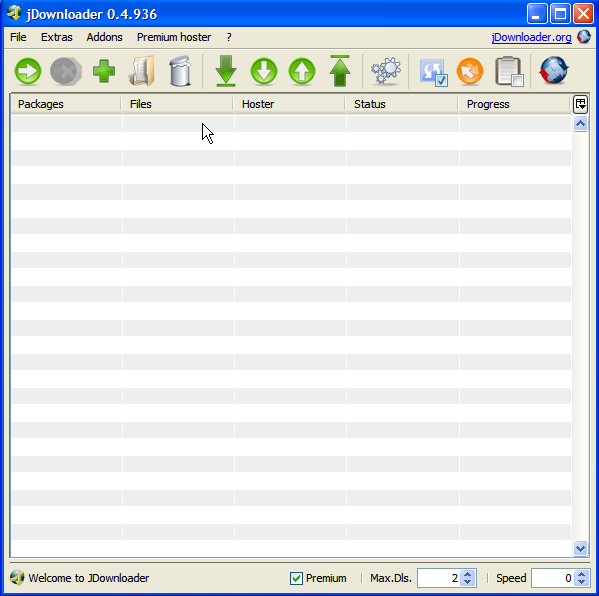Click the gray stop downloads icon

66,71
